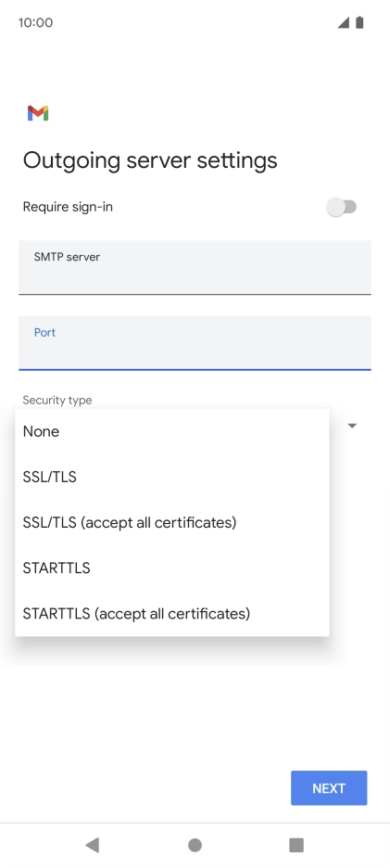Click the NEXT button

coord(329,787)
